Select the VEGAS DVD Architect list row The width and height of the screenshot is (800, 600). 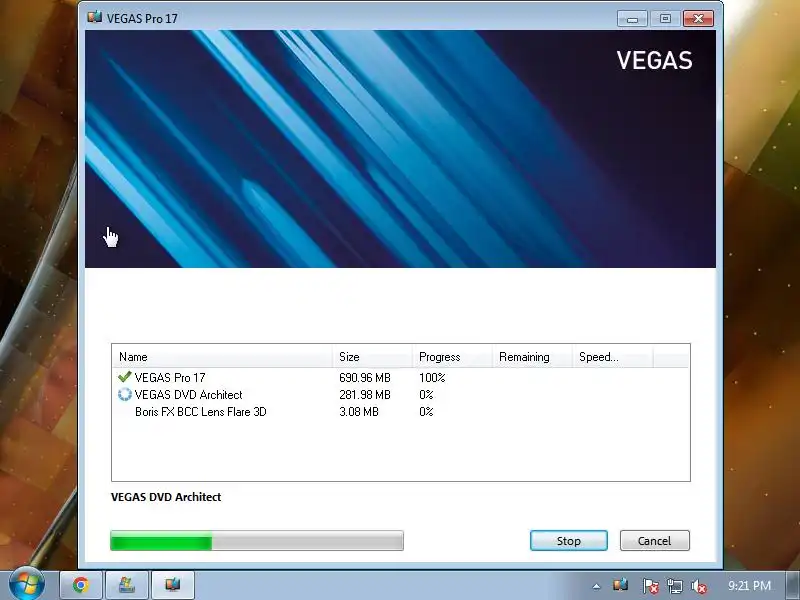(x=401, y=394)
